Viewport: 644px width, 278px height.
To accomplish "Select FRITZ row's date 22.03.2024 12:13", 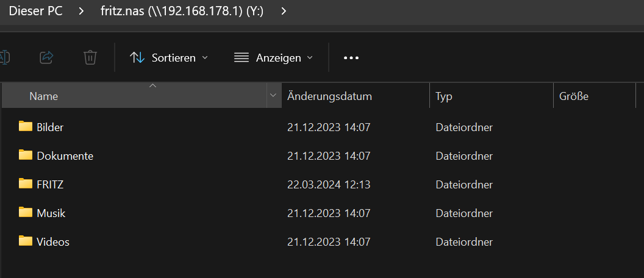I will (329, 184).
